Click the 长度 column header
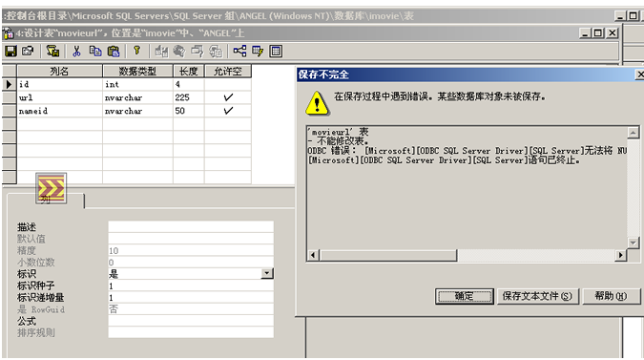644x360 pixels. click(x=189, y=71)
